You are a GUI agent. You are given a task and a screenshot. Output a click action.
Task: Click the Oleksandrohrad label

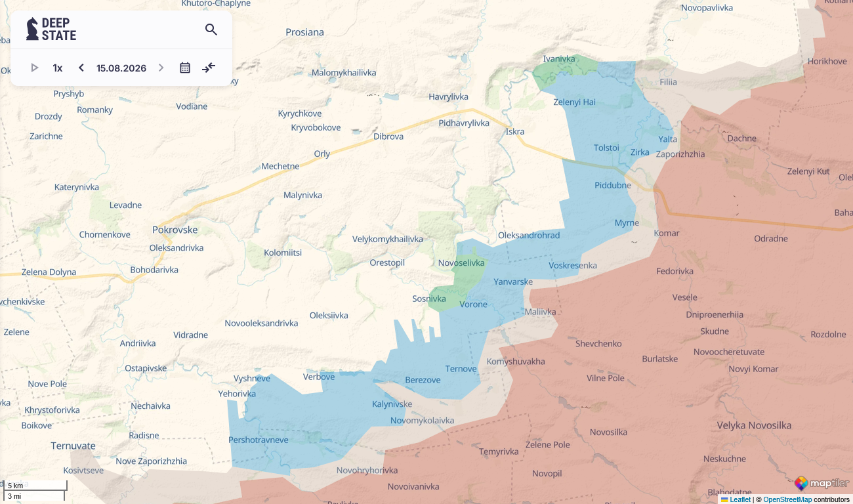529,235
